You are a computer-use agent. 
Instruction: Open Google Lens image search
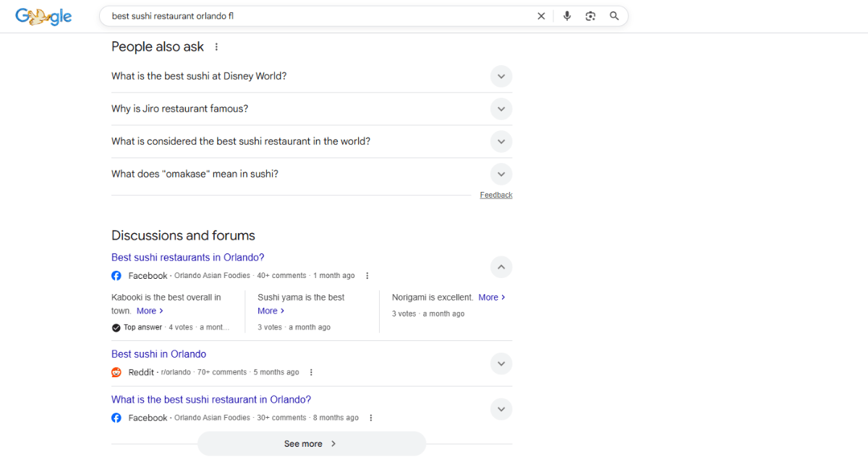[x=590, y=15]
